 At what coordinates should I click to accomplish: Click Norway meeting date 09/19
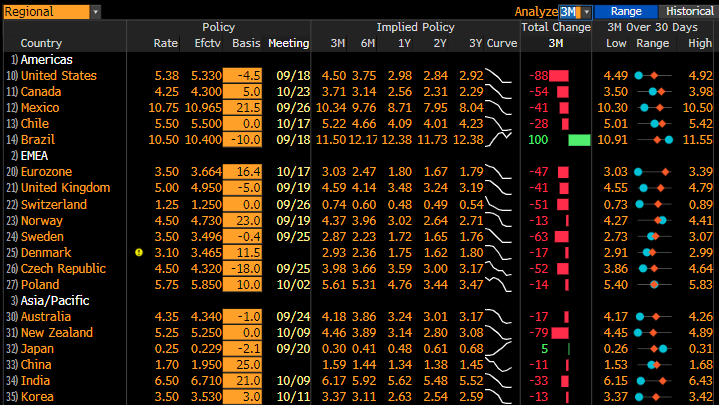click(293, 221)
